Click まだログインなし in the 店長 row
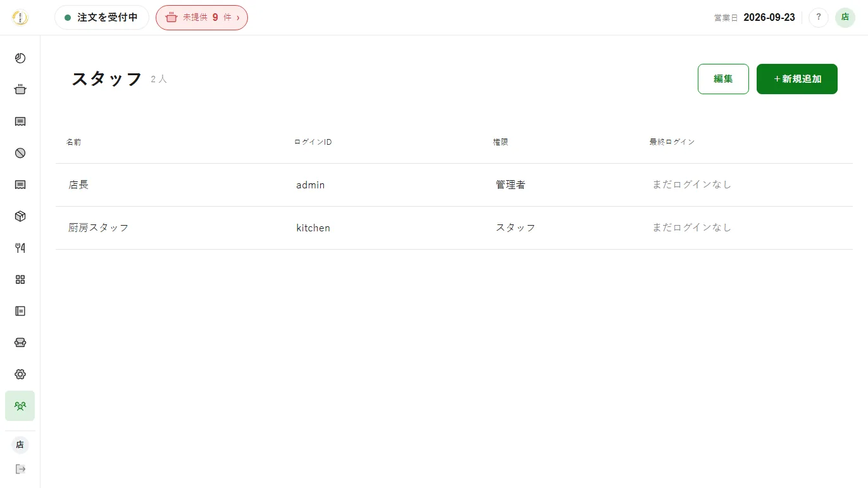 click(691, 185)
